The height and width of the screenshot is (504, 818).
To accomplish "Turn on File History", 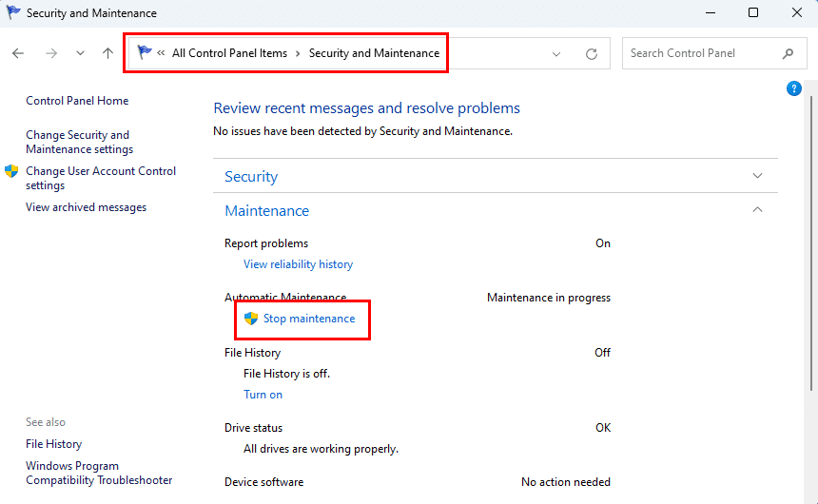I will pyautogui.click(x=263, y=395).
